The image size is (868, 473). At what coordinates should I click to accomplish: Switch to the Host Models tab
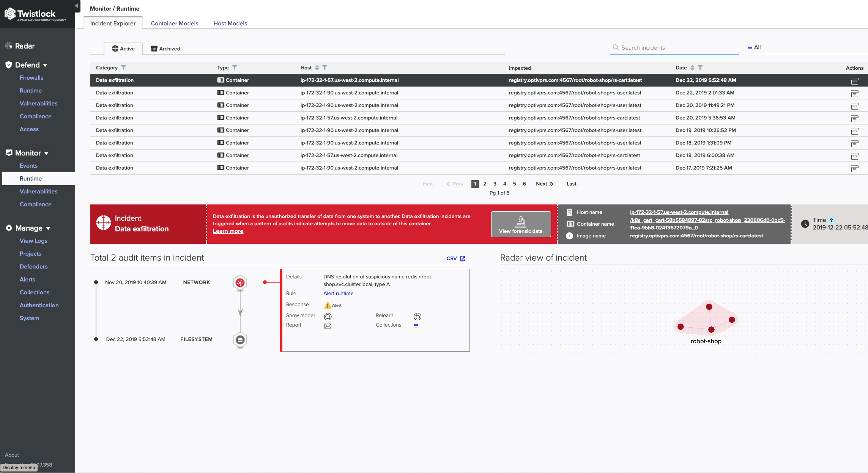230,23
